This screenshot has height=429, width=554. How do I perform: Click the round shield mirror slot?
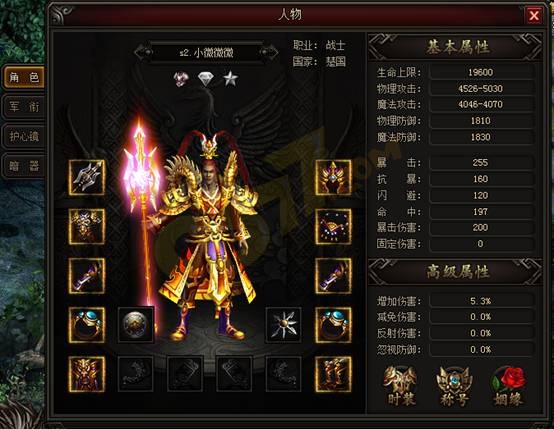136,325
